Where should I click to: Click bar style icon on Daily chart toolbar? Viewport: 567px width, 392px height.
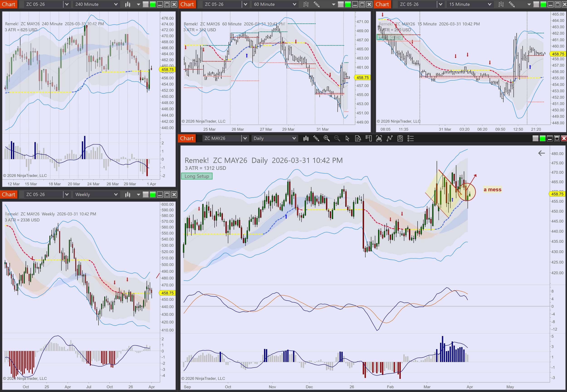(x=306, y=139)
